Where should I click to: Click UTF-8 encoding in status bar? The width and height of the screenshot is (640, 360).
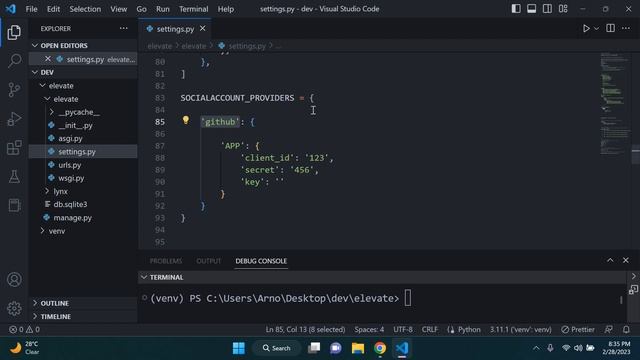(403, 329)
